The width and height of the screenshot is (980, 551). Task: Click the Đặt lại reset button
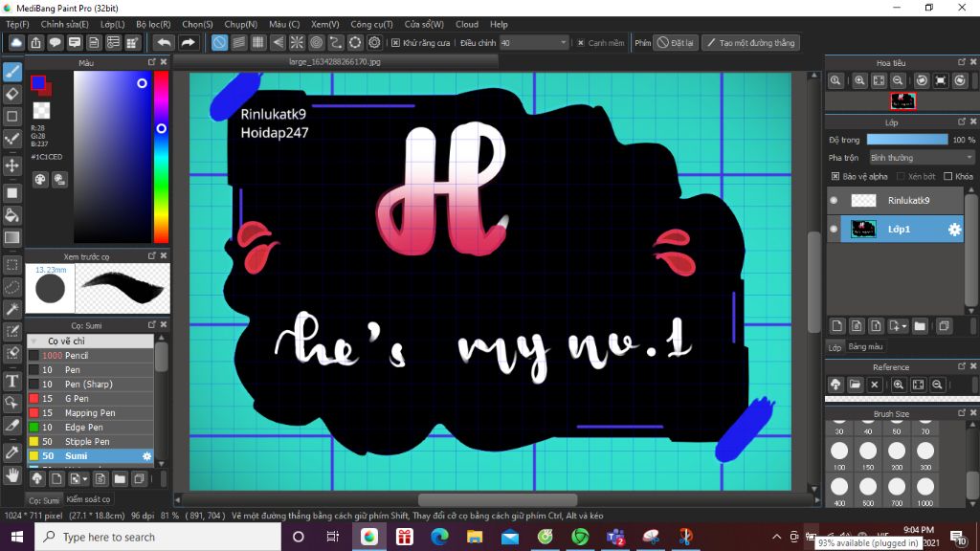click(675, 42)
